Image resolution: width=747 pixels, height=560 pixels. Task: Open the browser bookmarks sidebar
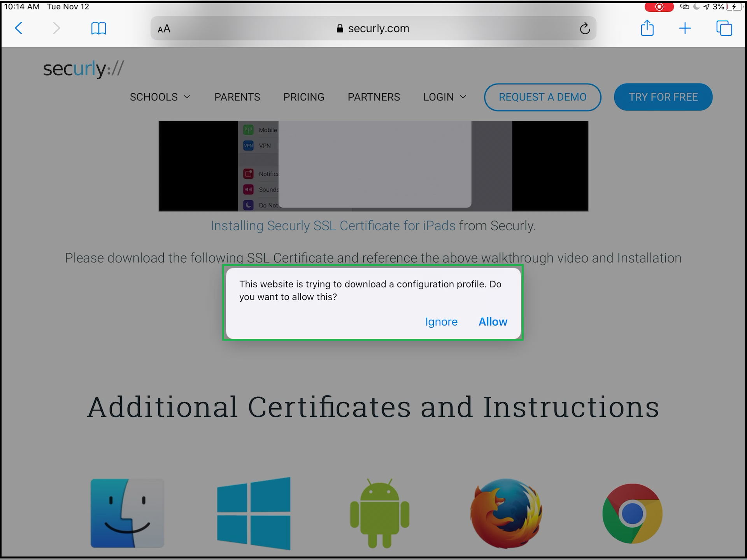click(98, 27)
